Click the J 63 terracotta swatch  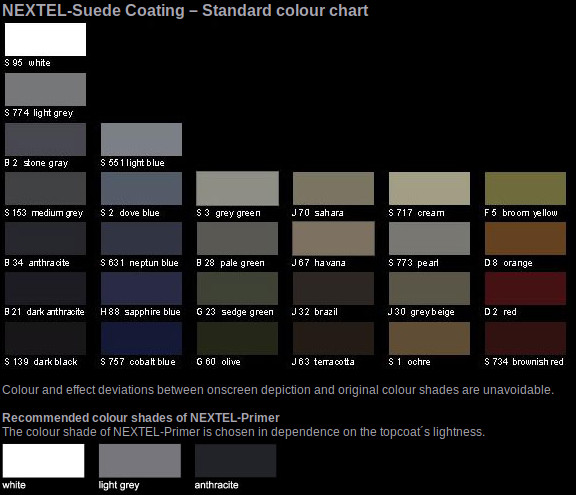[333, 338]
